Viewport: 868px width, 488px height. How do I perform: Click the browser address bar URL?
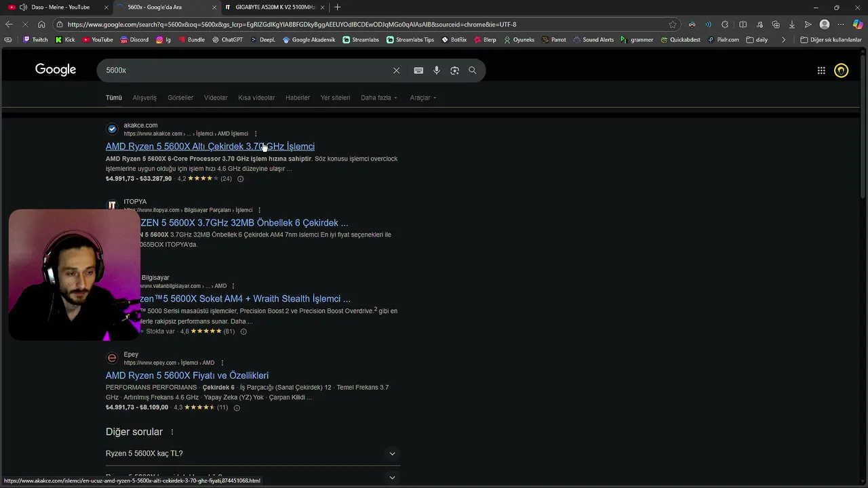(x=292, y=24)
